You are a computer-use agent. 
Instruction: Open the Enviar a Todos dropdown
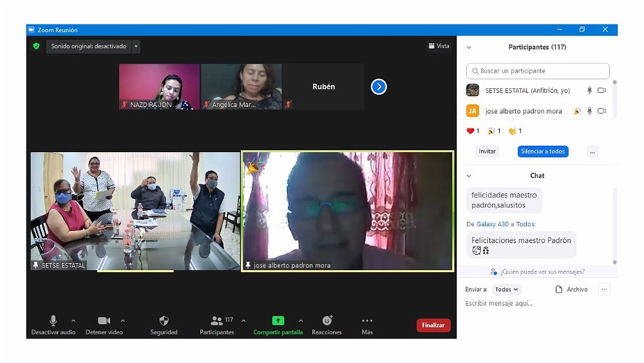pyautogui.click(x=507, y=289)
